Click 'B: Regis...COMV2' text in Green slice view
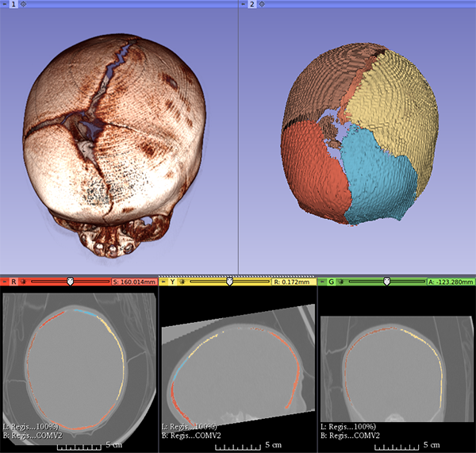The image size is (476, 453). click(351, 436)
